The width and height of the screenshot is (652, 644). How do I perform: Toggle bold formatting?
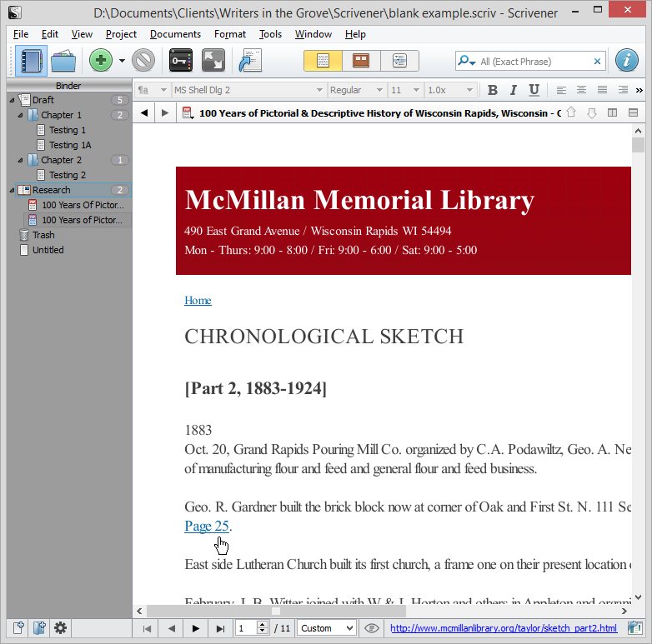(x=492, y=90)
